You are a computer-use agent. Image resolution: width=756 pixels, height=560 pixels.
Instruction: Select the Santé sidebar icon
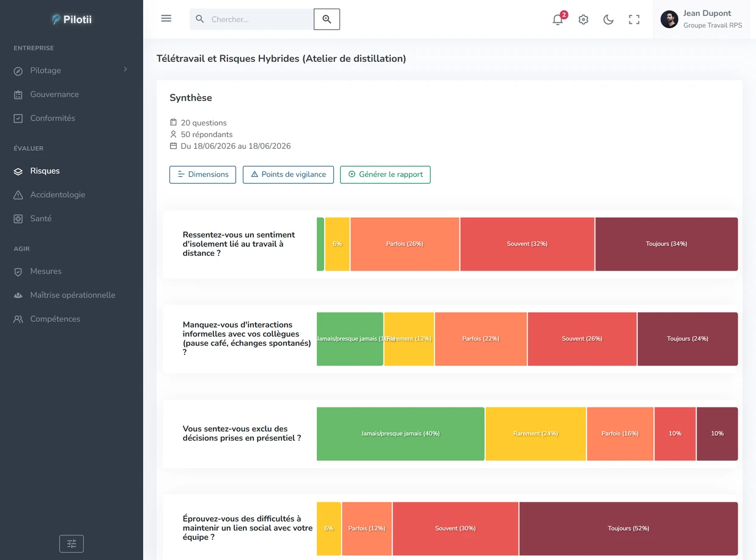point(18,218)
